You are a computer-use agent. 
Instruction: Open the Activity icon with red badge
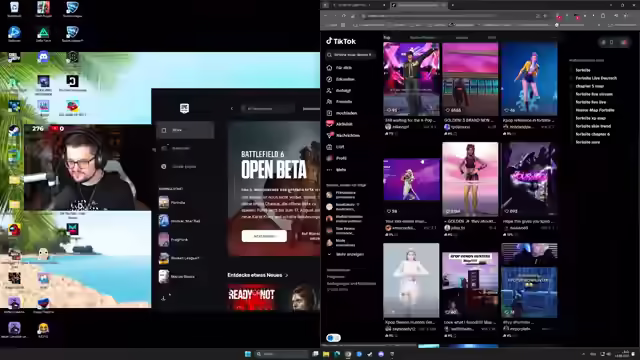pos(330,124)
